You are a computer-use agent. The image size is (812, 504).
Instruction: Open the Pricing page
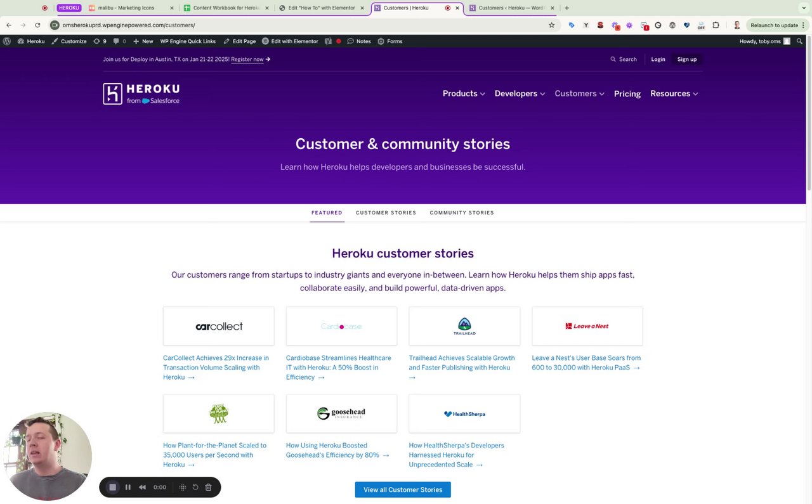click(627, 94)
